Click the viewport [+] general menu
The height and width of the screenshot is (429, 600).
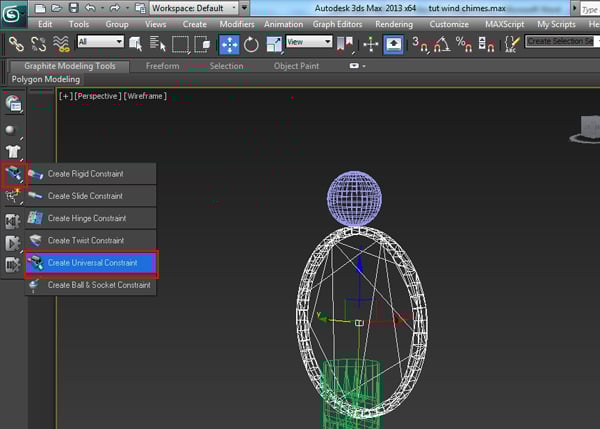(65, 96)
